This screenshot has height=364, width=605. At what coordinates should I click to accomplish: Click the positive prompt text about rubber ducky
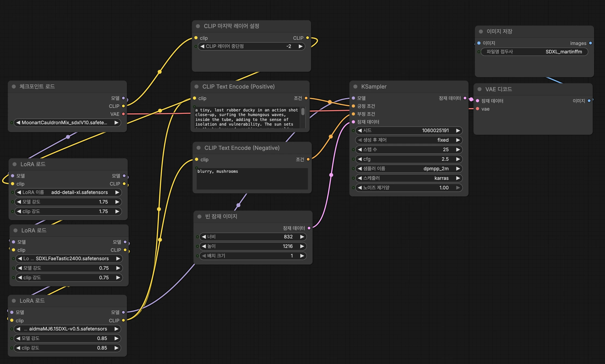[x=247, y=117]
